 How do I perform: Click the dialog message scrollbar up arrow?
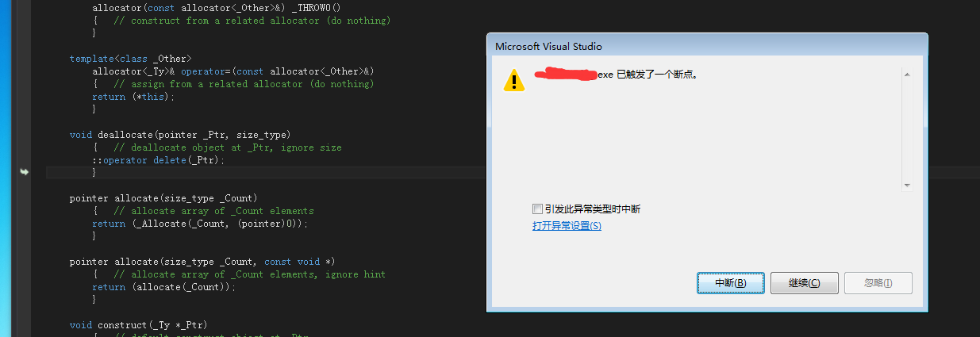point(908,75)
